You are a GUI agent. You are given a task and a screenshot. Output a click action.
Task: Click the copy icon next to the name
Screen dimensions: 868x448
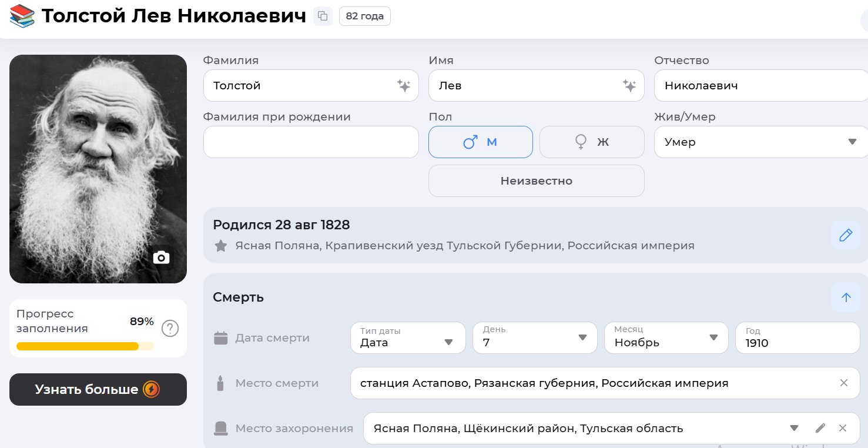tap(323, 16)
